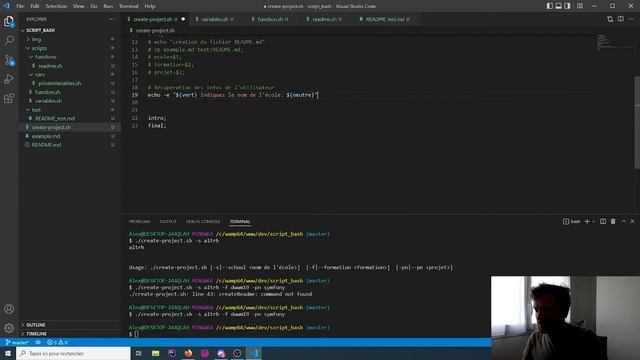The image size is (640, 360).
Task: Toggle the bottom panel visibility
Action: pyautogui.click(x=559, y=6)
